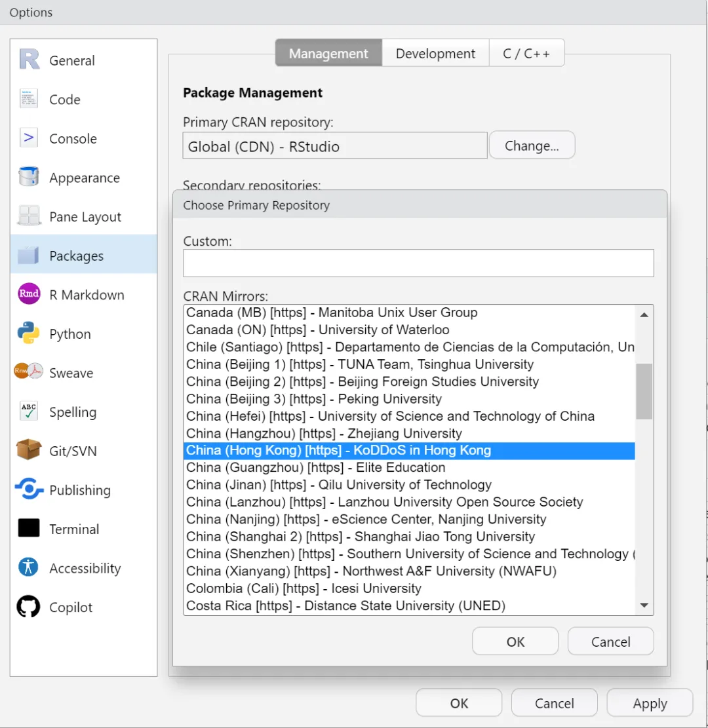Click the Spelling ABC check icon
The width and height of the screenshot is (708, 728).
(x=29, y=411)
